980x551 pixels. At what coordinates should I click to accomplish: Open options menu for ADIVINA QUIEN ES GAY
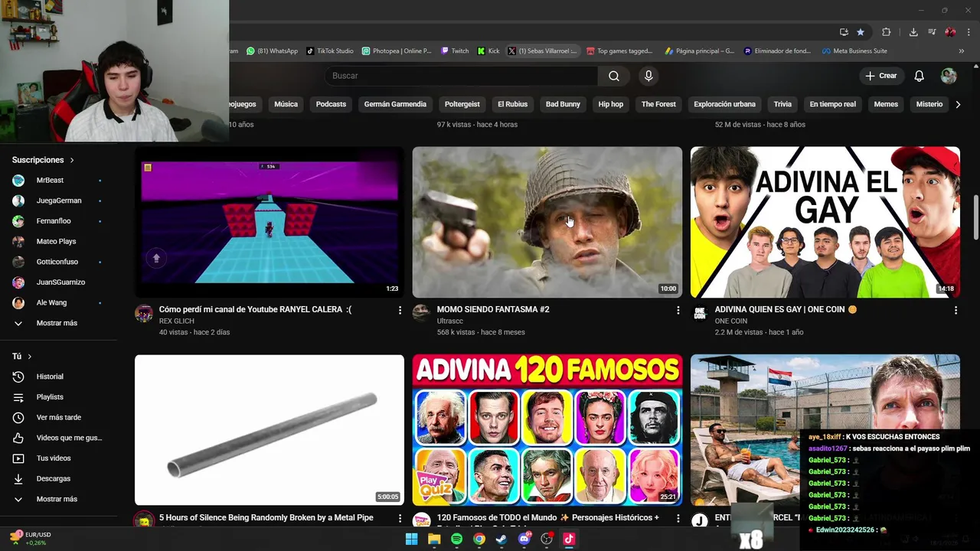pyautogui.click(x=955, y=310)
